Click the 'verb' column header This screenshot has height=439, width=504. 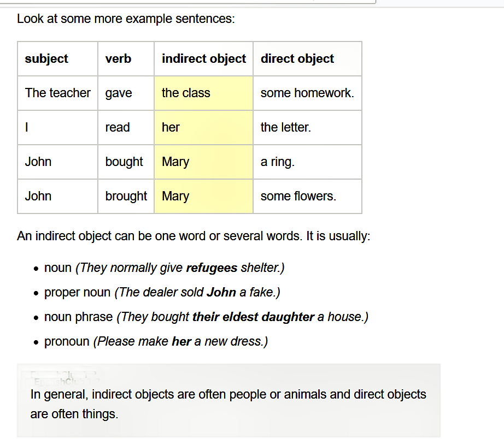point(126,59)
